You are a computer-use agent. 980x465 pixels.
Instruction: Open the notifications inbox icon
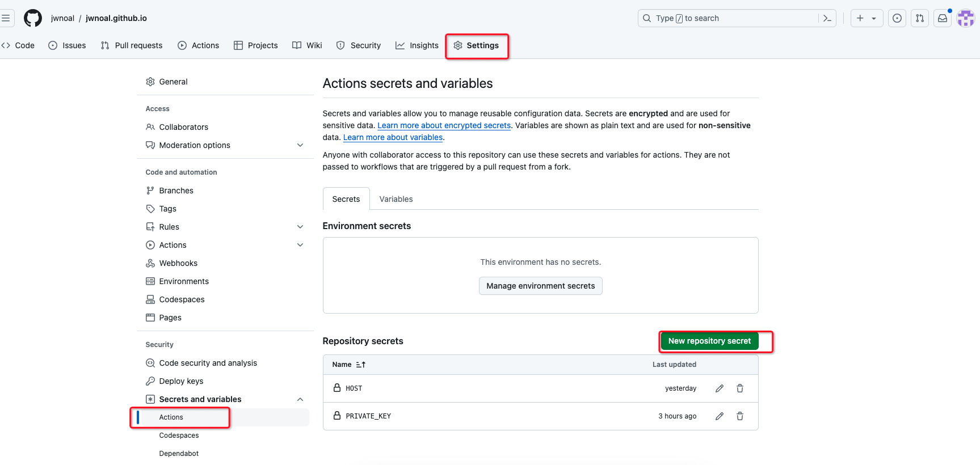(x=943, y=18)
